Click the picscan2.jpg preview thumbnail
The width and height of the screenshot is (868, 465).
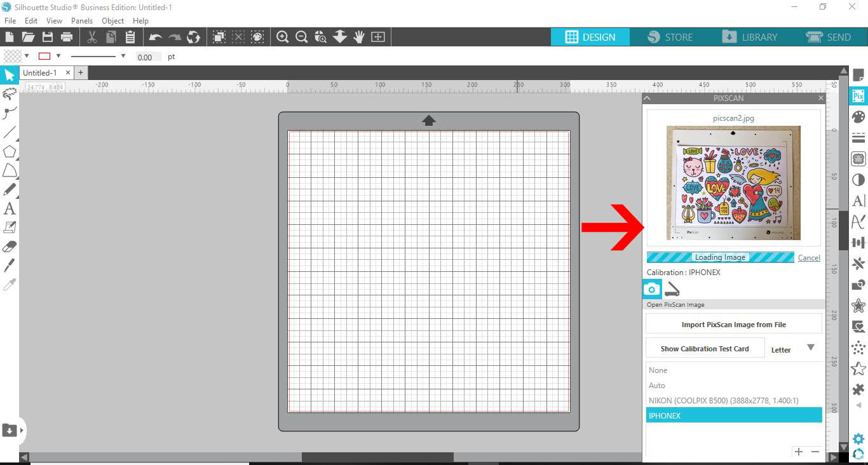coord(732,182)
